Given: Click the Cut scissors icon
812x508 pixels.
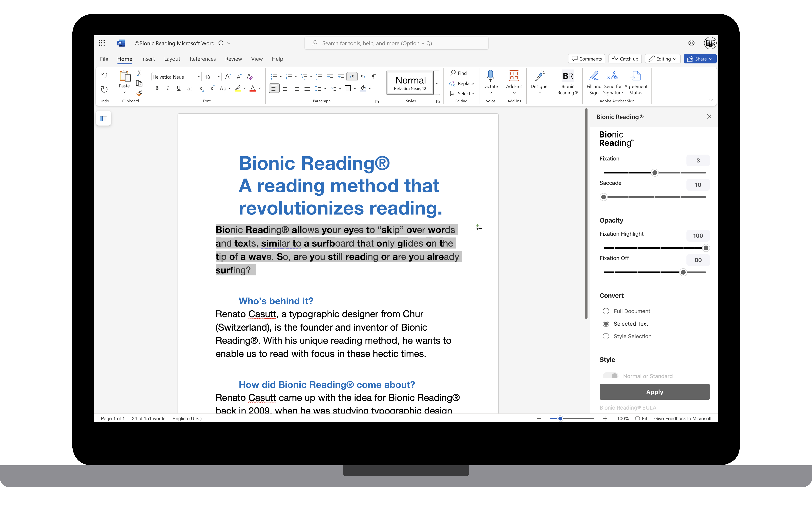Looking at the screenshot, I should pos(139,73).
